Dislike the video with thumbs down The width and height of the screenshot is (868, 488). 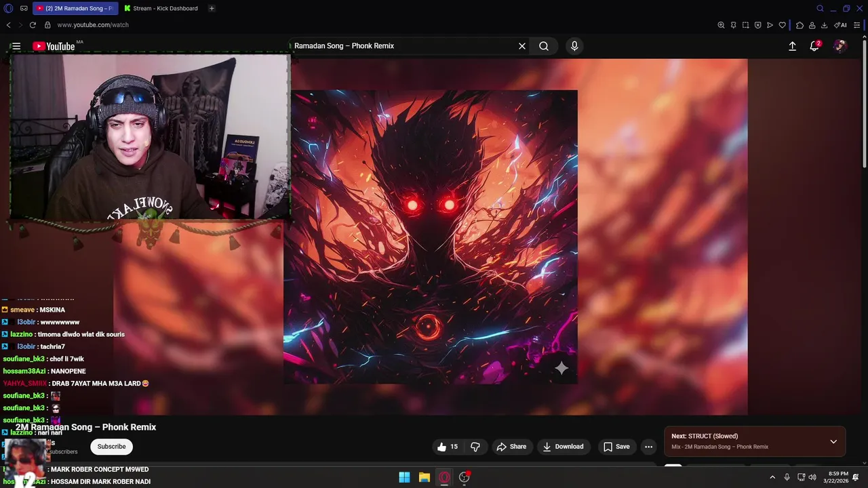click(x=475, y=447)
